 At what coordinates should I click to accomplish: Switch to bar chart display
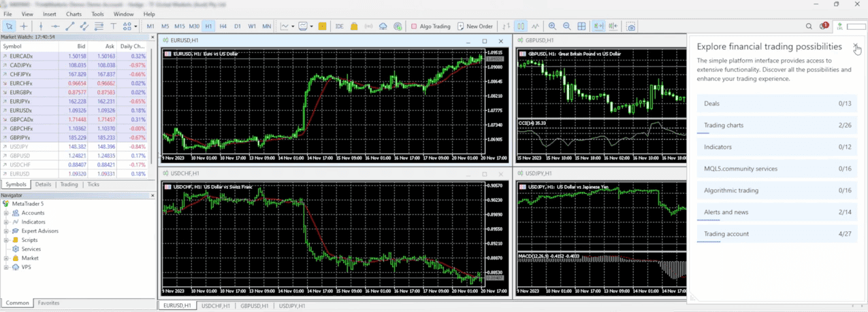pyautogui.click(x=506, y=27)
